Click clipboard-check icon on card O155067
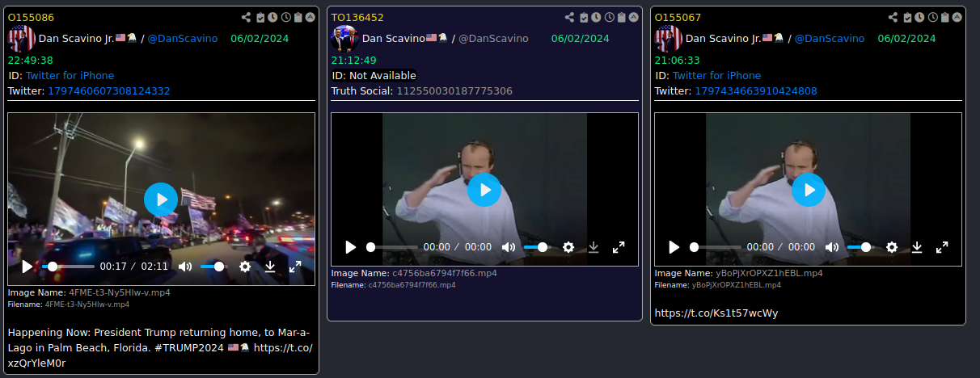980x378 pixels. click(x=907, y=17)
